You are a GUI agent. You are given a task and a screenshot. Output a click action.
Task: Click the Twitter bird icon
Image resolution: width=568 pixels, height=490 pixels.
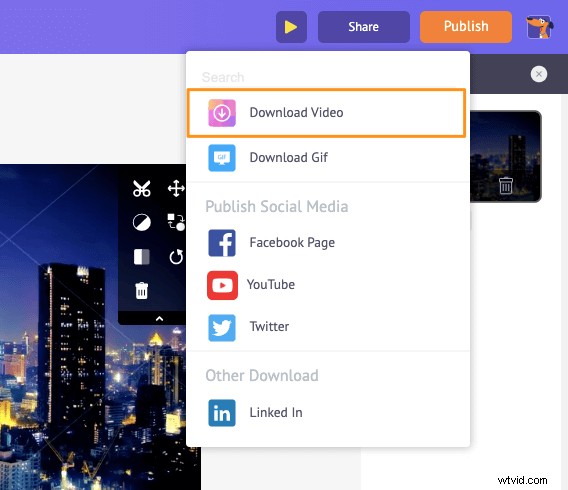coord(222,328)
